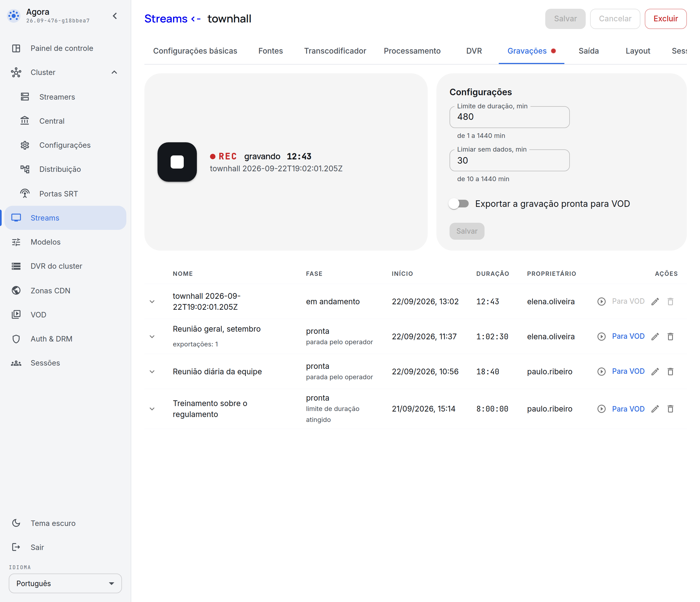Stop the ongoing townhall recording
This screenshot has height=602, width=700.
click(x=177, y=162)
